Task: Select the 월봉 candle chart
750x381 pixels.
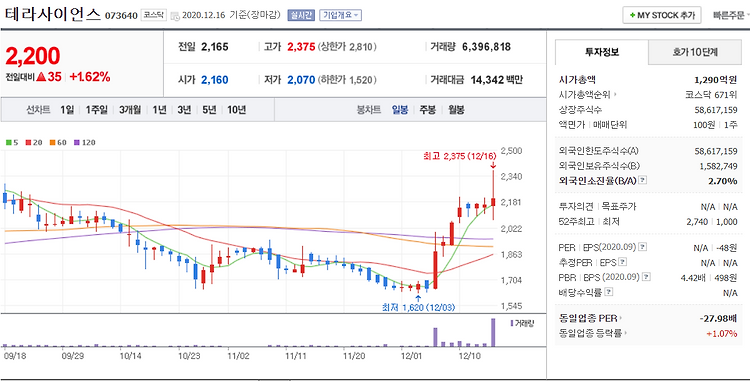Action: tap(456, 110)
